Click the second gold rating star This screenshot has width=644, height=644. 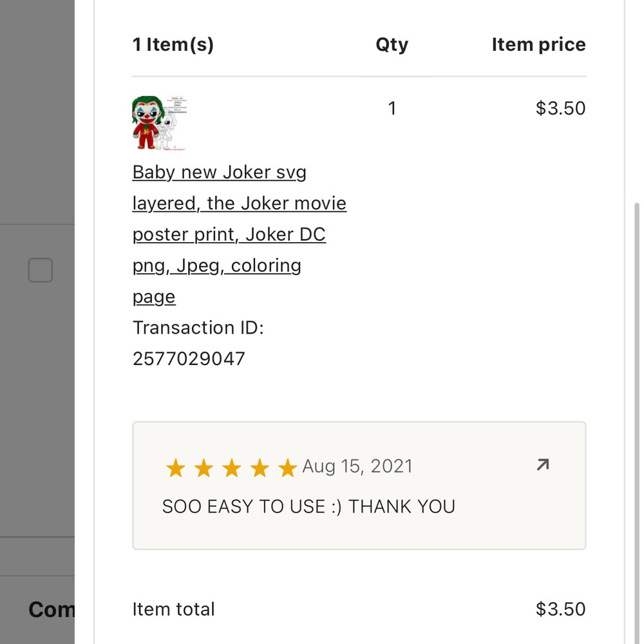[x=204, y=468]
